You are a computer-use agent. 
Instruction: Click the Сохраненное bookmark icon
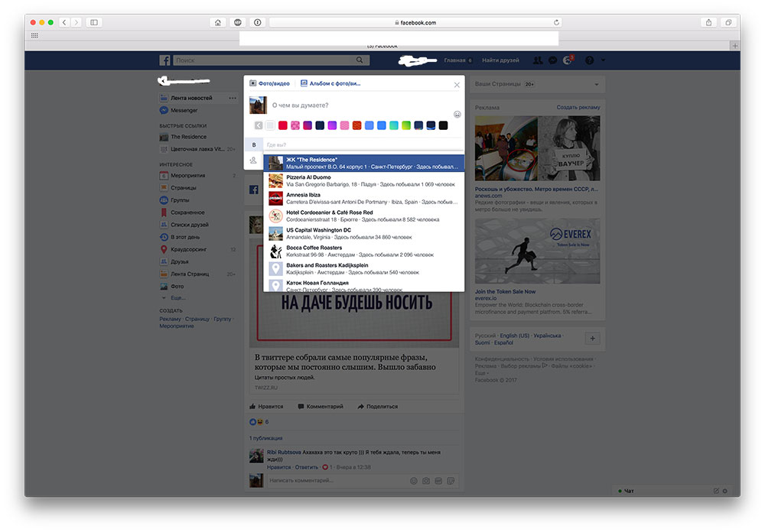pyautogui.click(x=164, y=212)
